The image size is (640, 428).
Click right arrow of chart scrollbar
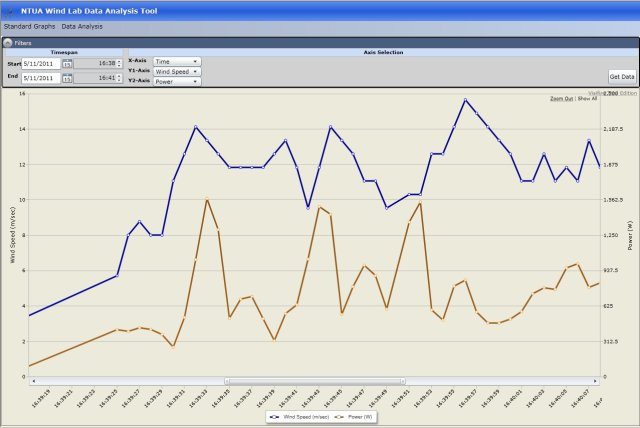(597, 380)
